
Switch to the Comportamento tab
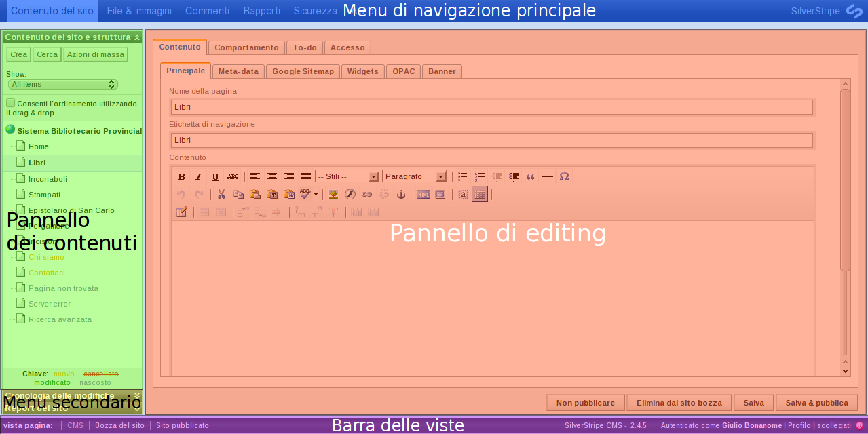pos(246,47)
